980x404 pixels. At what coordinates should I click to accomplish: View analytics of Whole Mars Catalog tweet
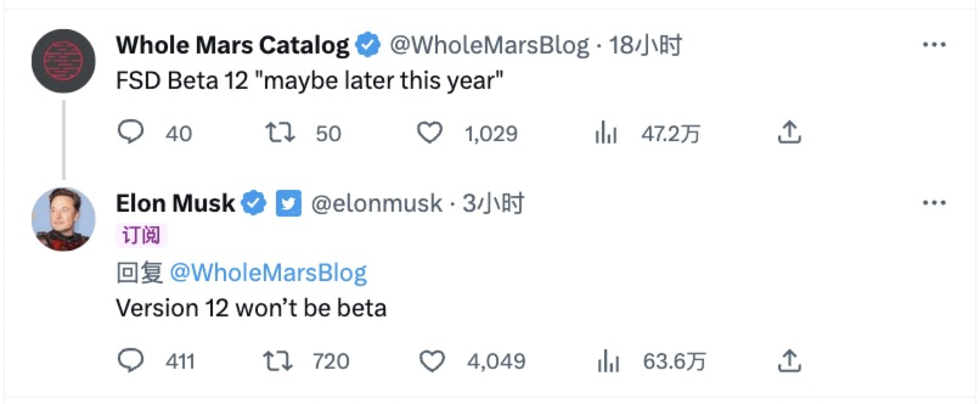[x=606, y=133]
